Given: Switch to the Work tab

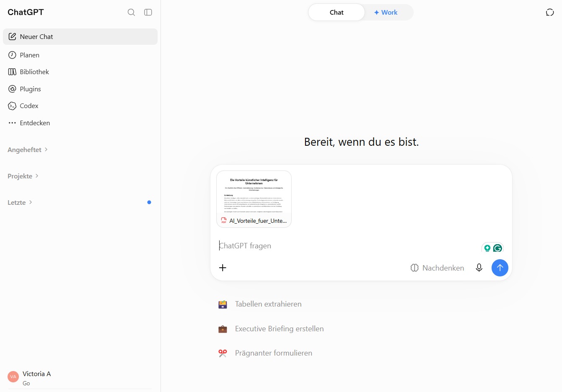Looking at the screenshot, I should (x=386, y=12).
